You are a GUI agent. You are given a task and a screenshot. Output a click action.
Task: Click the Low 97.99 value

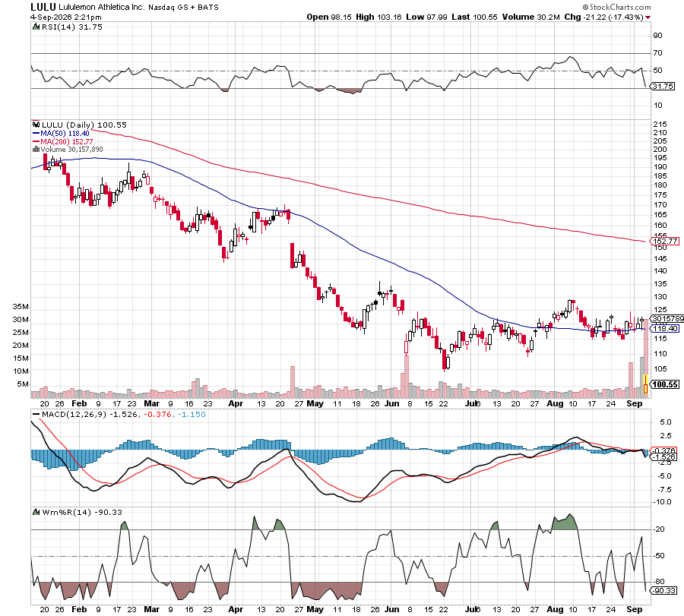[426, 17]
